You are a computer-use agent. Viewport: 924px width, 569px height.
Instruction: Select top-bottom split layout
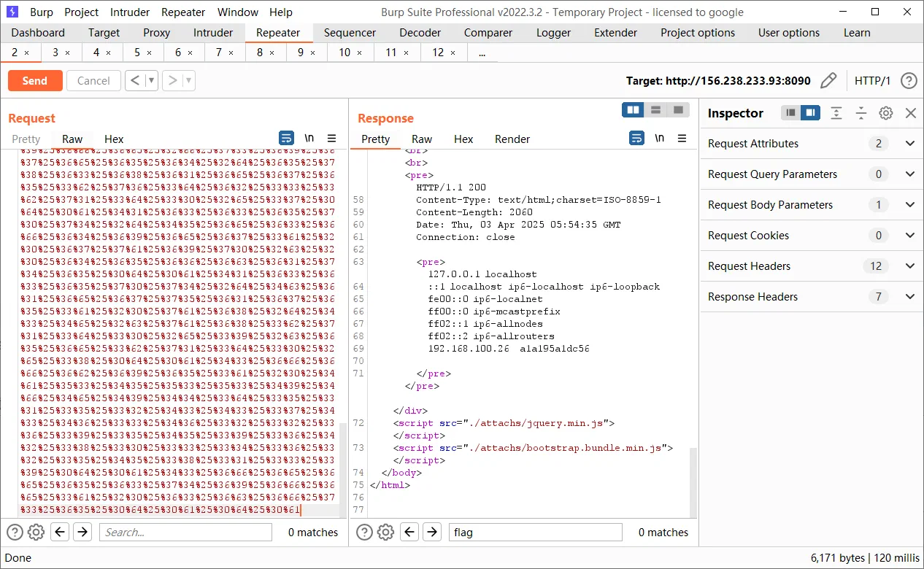click(655, 109)
